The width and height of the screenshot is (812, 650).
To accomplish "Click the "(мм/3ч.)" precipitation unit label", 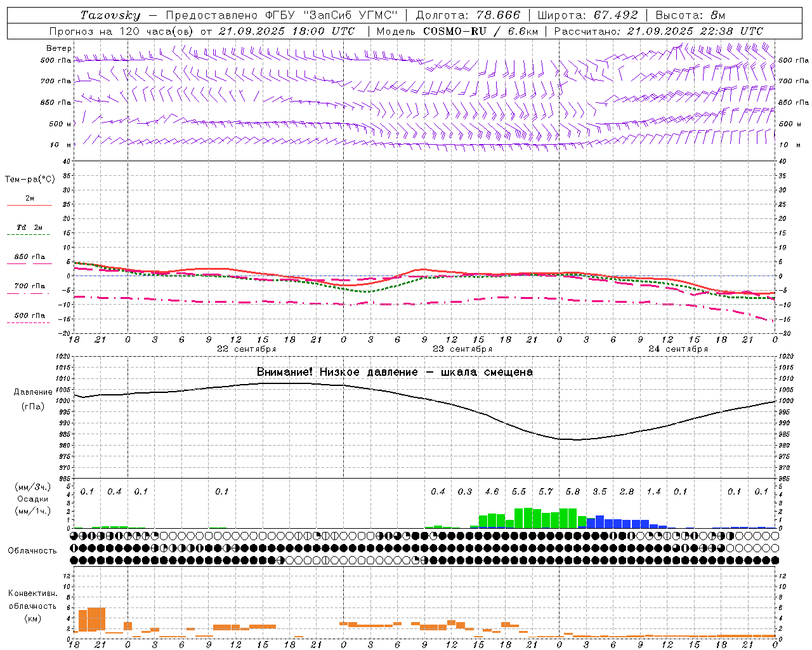I will (x=32, y=487).
